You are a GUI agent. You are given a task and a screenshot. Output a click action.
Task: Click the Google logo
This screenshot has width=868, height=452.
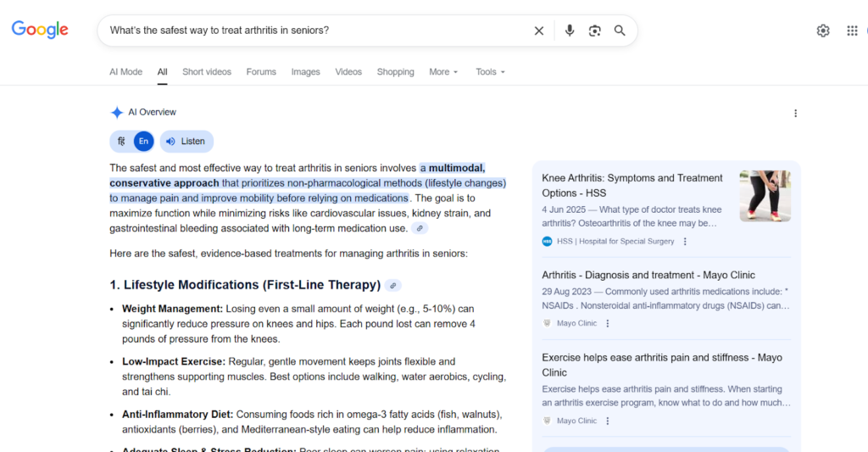(40, 30)
